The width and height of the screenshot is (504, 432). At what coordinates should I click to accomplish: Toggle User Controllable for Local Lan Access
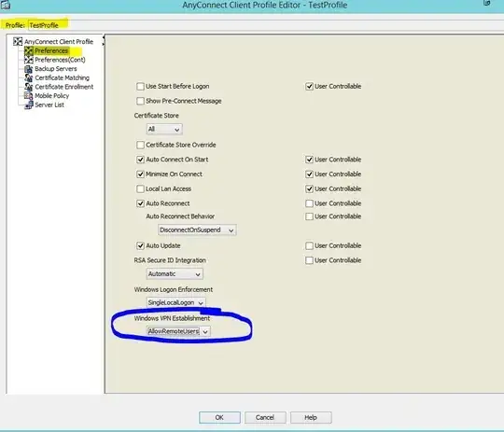coord(309,188)
